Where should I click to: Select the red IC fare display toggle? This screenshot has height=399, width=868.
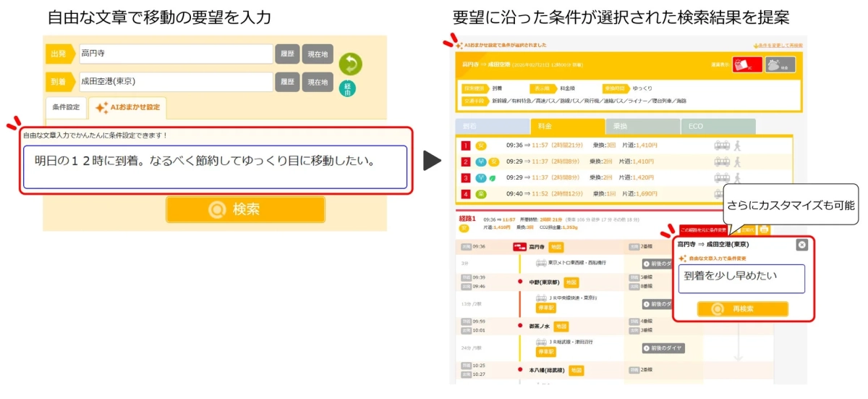click(747, 65)
